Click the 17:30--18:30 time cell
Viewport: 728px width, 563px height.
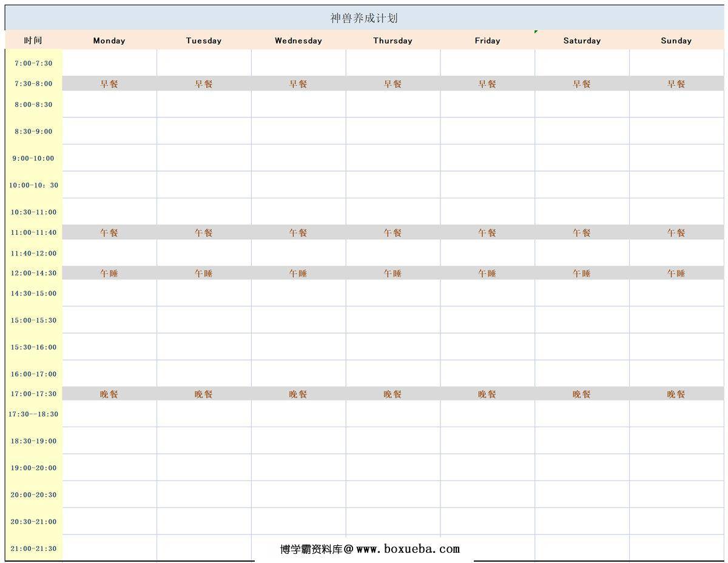[34, 414]
